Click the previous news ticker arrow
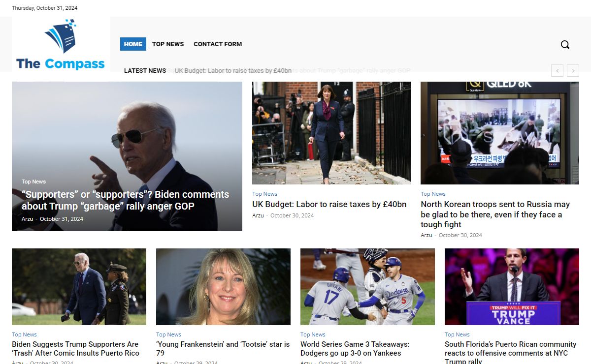Viewport: 591px width, 364px height. click(557, 71)
